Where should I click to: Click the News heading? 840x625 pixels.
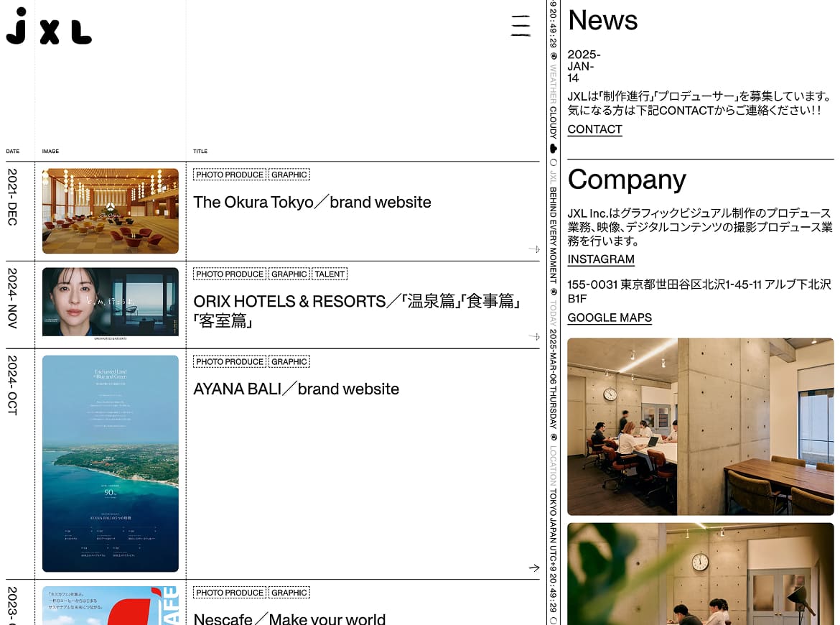[x=602, y=20]
